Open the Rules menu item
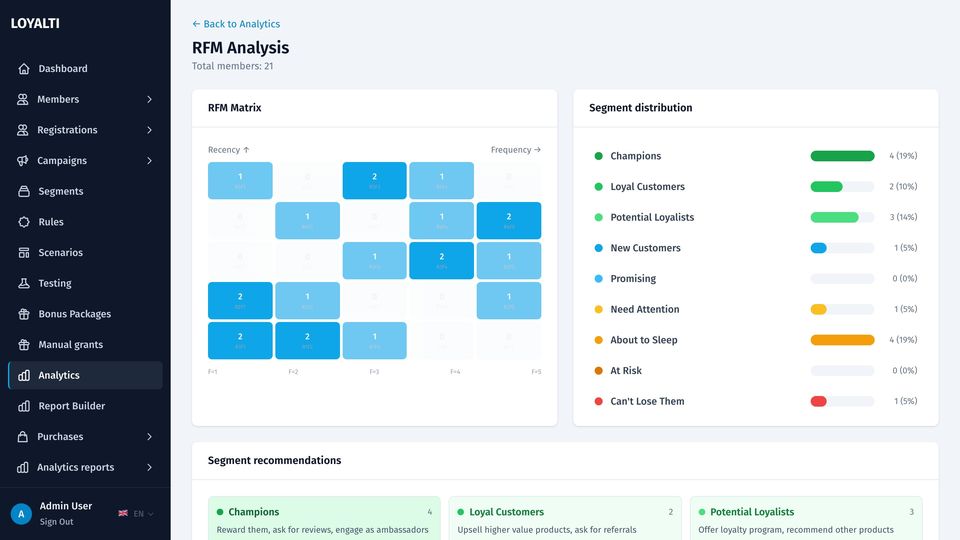 (85, 222)
